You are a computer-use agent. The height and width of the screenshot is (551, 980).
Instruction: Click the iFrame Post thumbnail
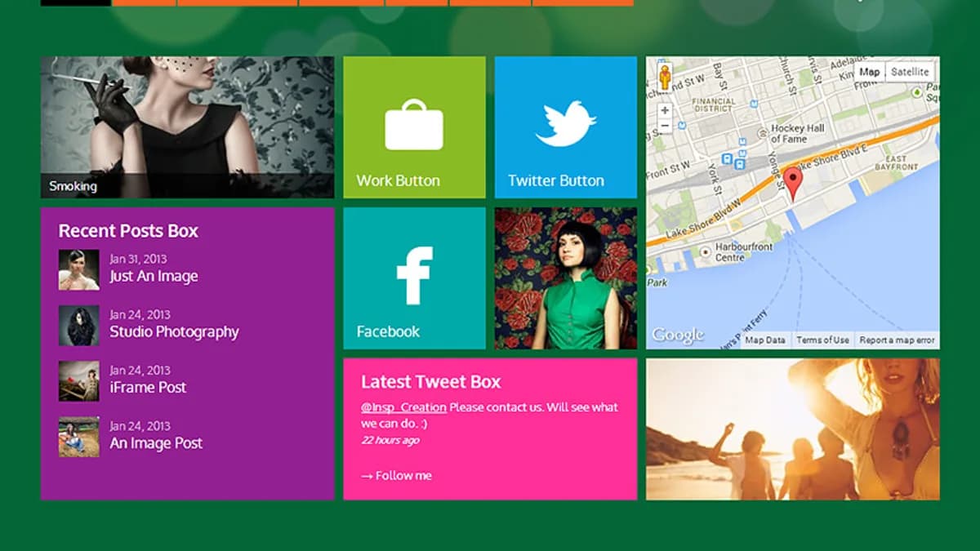(x=79, y=381)
